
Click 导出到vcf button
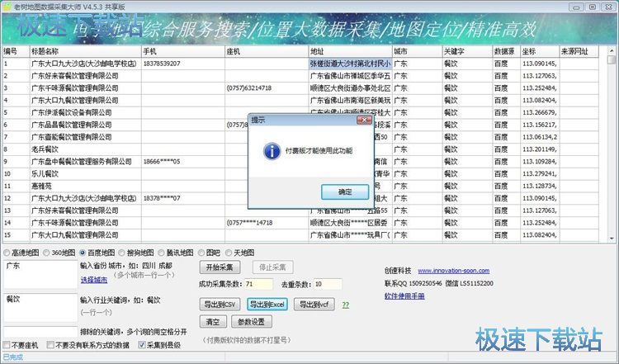coord(314,305)
